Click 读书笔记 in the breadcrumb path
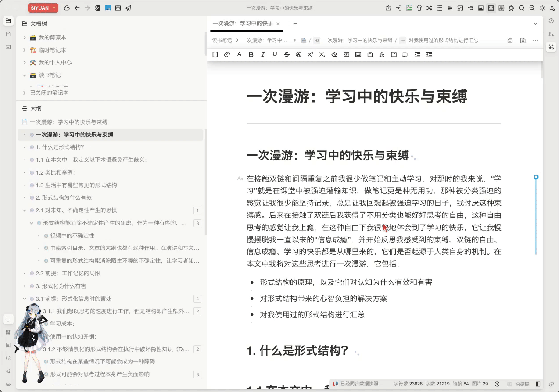 [221, 40]
